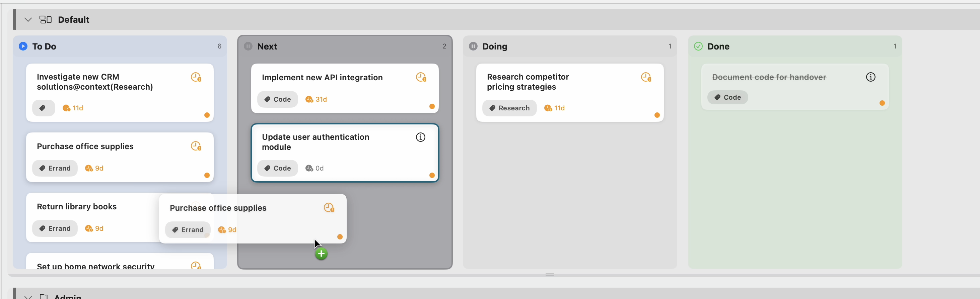Collapse the Admin group chevron
Screen dimensions: 980x299
[28, 296]
